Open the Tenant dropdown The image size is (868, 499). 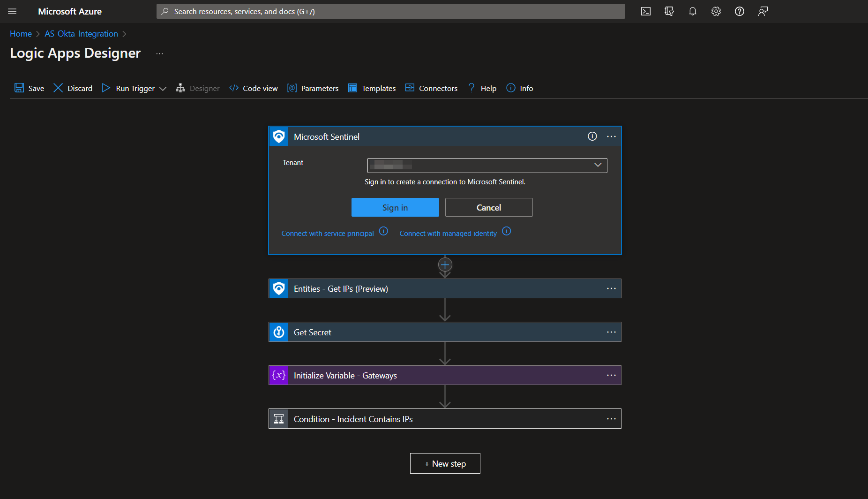point(487,165)
